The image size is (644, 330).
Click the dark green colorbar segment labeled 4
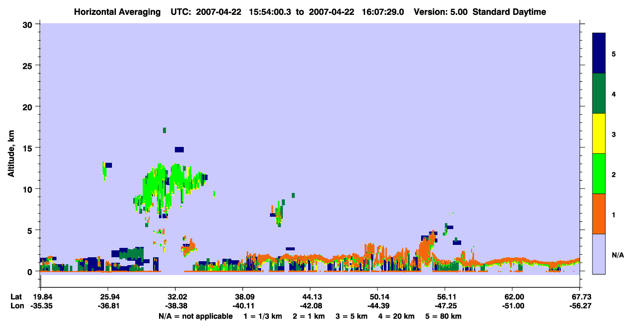coord(599,94)
